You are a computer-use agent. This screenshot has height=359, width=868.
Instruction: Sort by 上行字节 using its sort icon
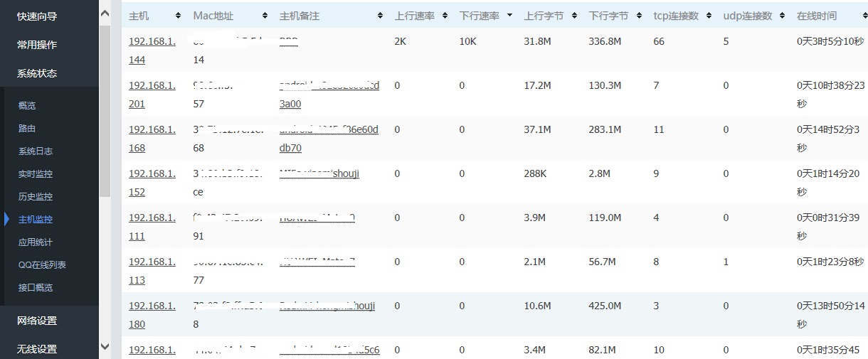coord(576,16)
